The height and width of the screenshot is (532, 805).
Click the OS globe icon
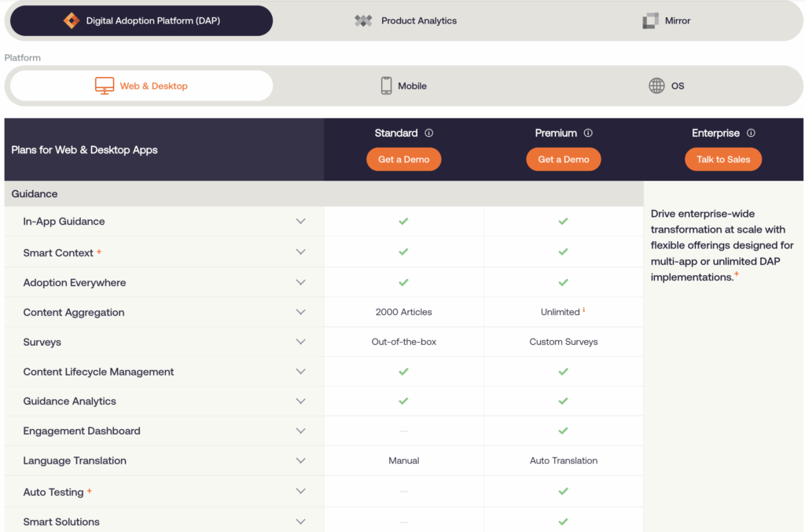656,85
